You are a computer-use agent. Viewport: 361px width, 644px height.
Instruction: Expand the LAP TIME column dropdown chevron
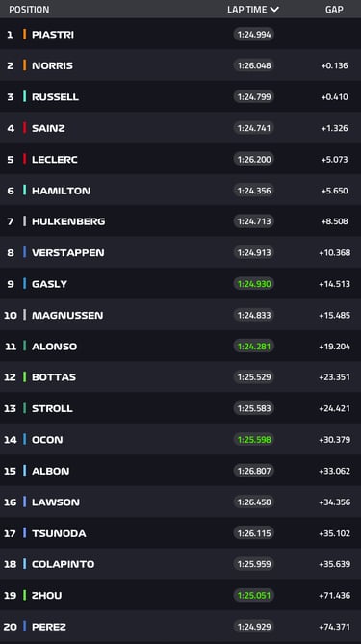[274, 10]
